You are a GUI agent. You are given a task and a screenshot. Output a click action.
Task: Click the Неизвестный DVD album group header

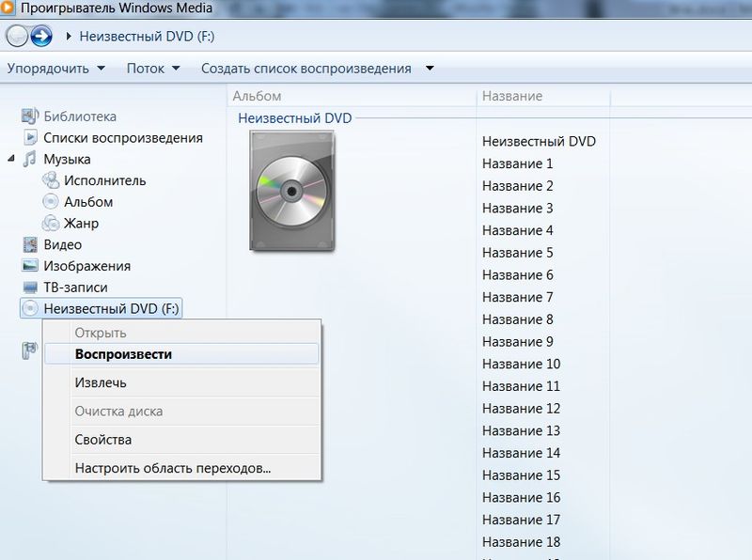(x=295, y=118)
